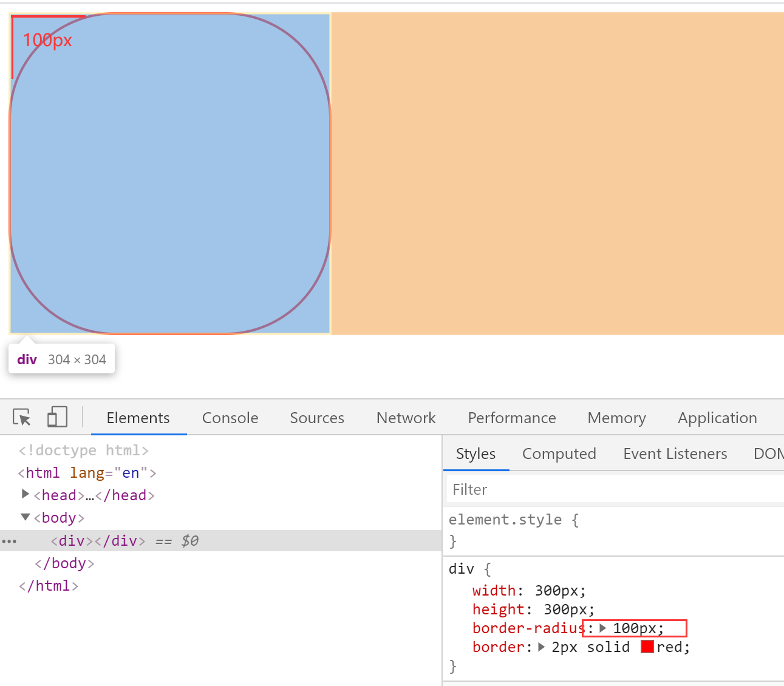Click the border-radius property name
Image resolution: width=784 pixels, height=686 pixels.
pyautogui.click(x=528, y=628)
